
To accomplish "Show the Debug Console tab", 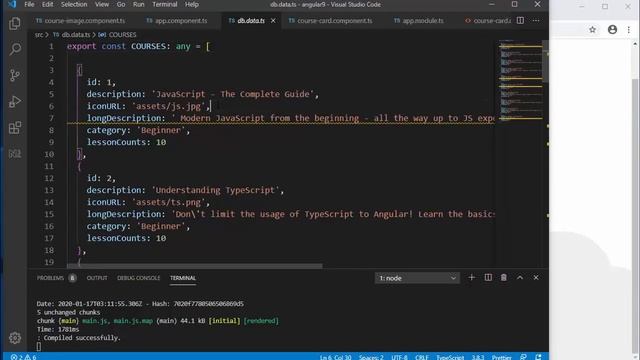I will coord(138,278).
